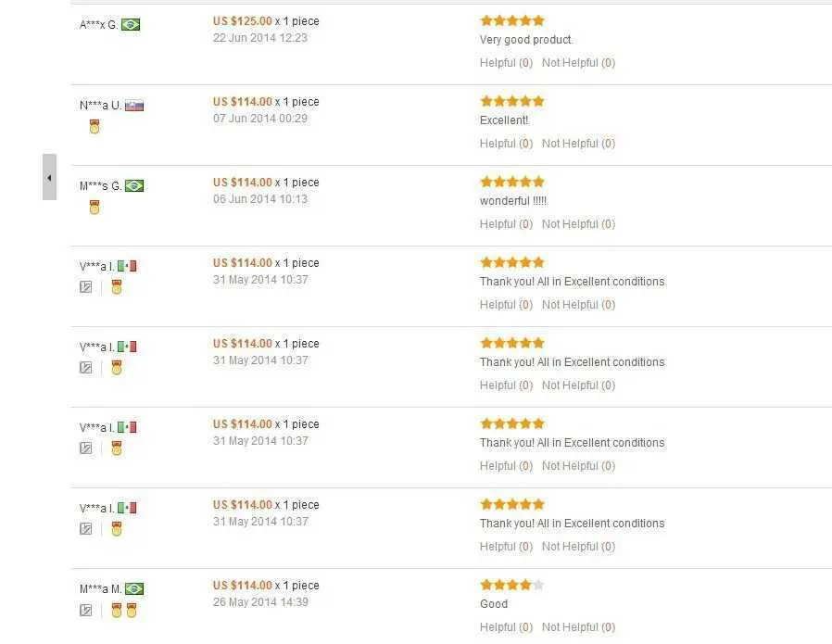The width and height of the screenshot is (832, 644).
Task: Click the medal badge under M***s G.
Action: [94, 208]
